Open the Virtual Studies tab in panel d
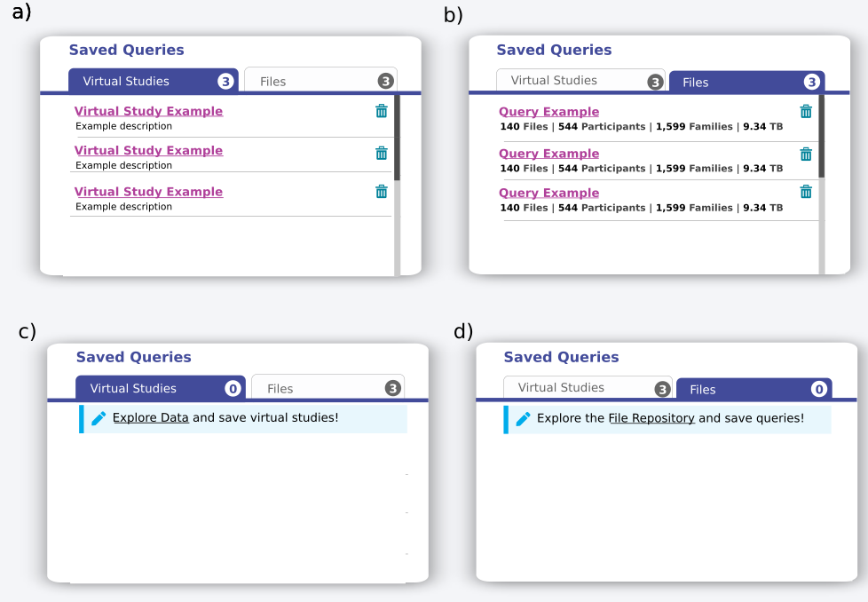This screenshot has height=602, width=868. 577,388
